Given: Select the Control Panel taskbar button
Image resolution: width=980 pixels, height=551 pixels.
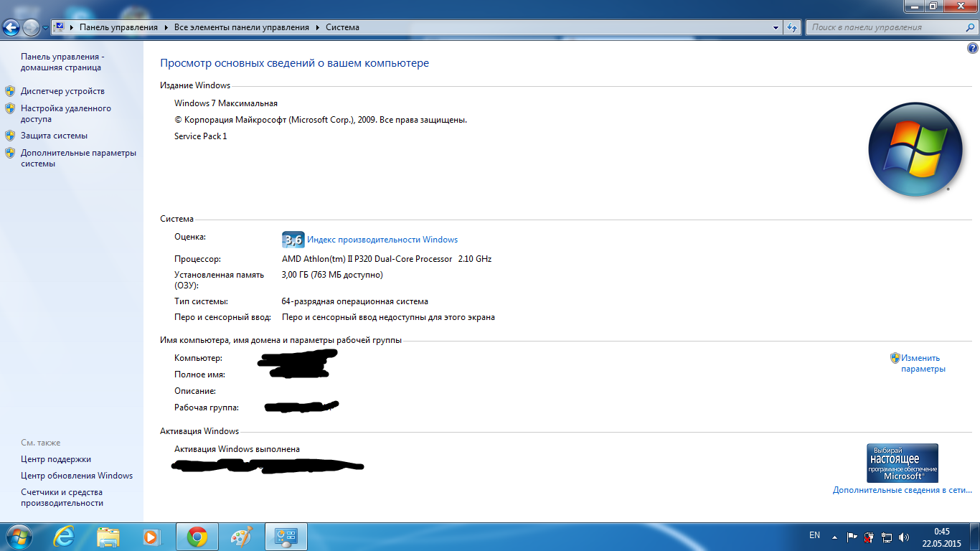Looking at the screenshot, I should coord(286,537).
